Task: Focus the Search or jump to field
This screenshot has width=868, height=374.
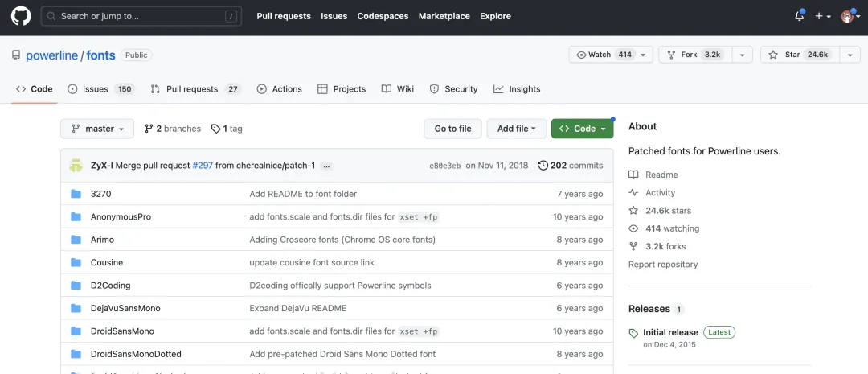Action: [141, 16]
